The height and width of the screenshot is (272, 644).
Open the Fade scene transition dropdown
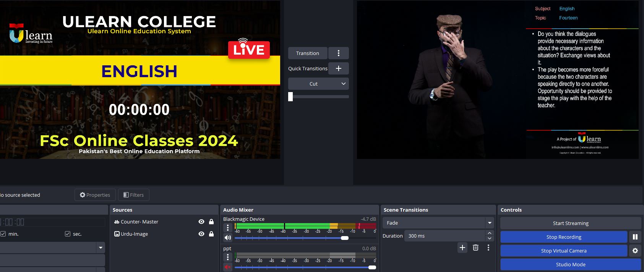click(x=490, y=223)
